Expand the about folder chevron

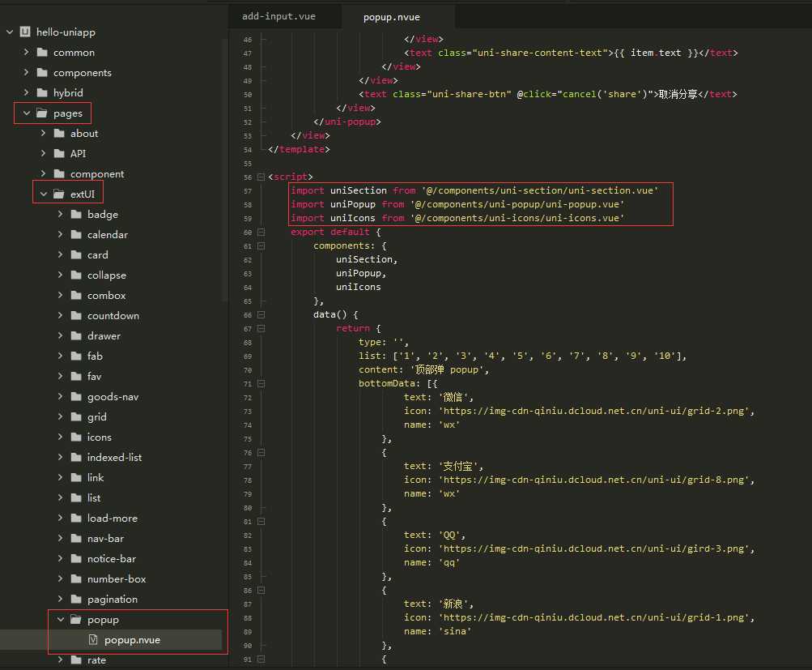tap(44, 133)
